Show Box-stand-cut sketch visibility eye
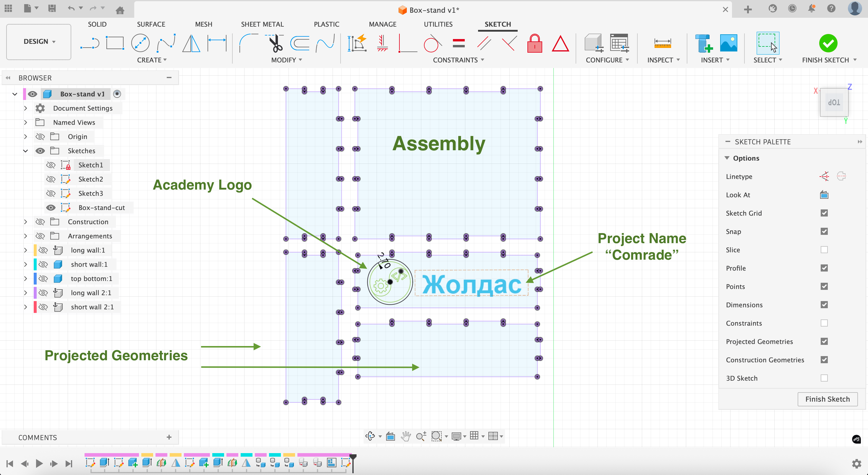Viewport: 868px width, 475px height. coord(51,208)
